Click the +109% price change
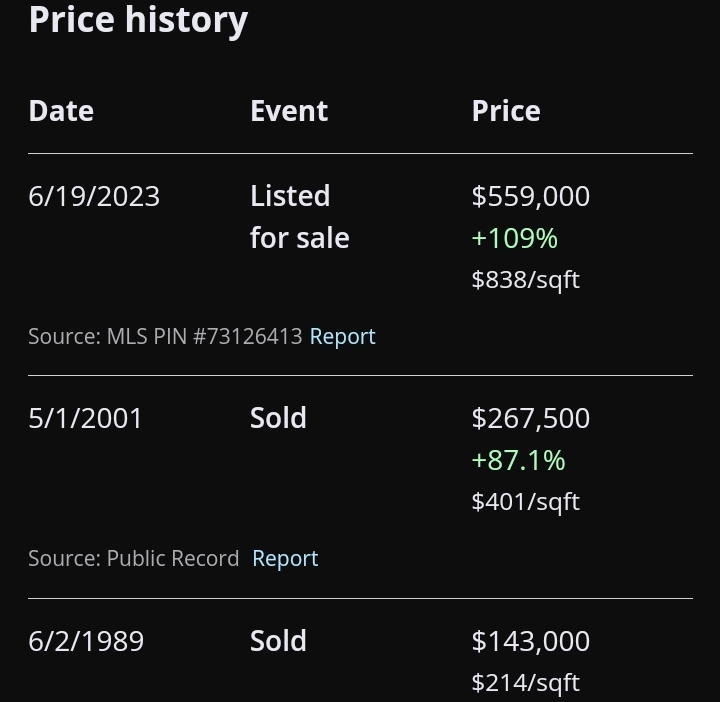 (x=515, y=238)
